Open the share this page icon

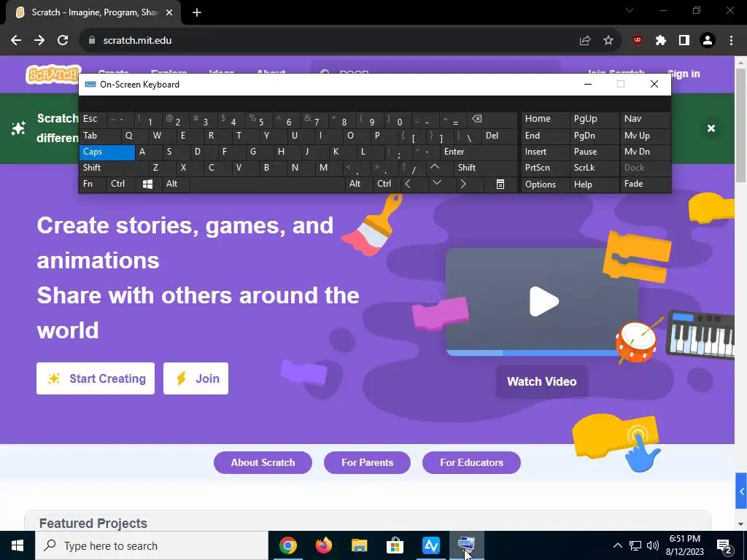pyautogui.click(x=585, y=41)
